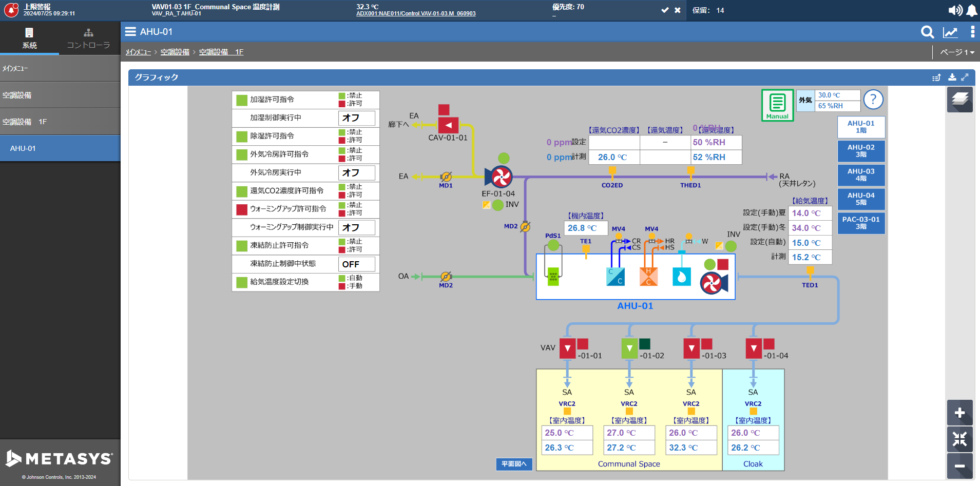Go to the AHU-02 3階 page
The height and width of the screenshot is (486, 980).
861,151
